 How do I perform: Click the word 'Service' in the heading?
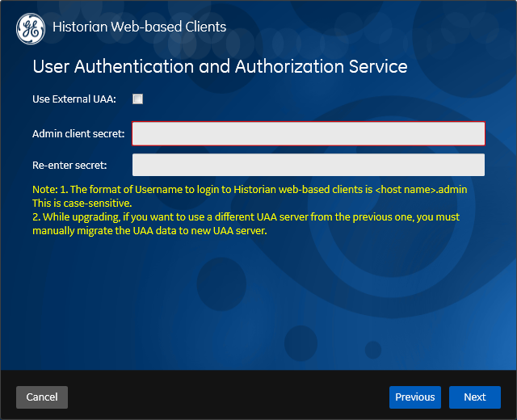coord(378,66)
